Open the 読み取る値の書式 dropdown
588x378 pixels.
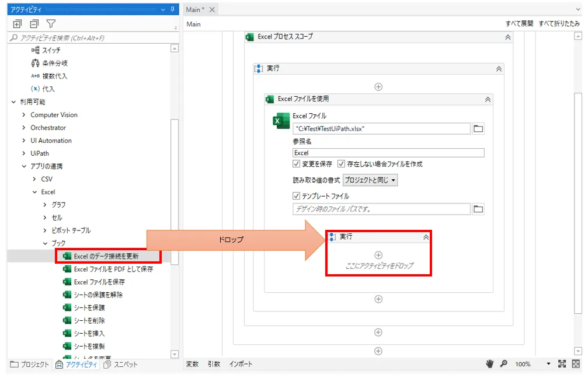(x=370, y=180)
